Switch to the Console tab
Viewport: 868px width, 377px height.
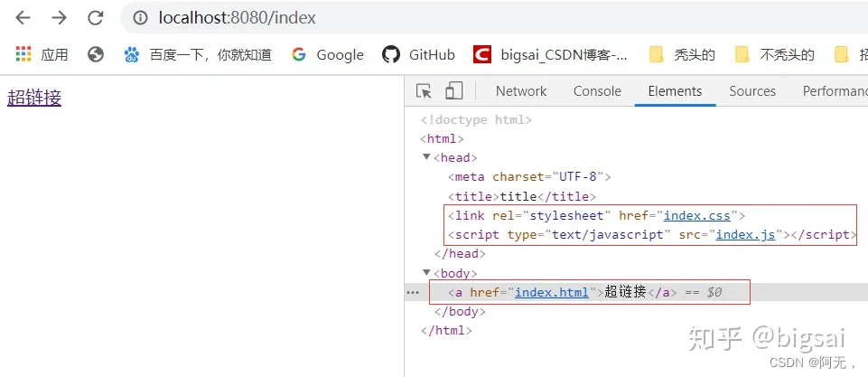click(597, 91)
